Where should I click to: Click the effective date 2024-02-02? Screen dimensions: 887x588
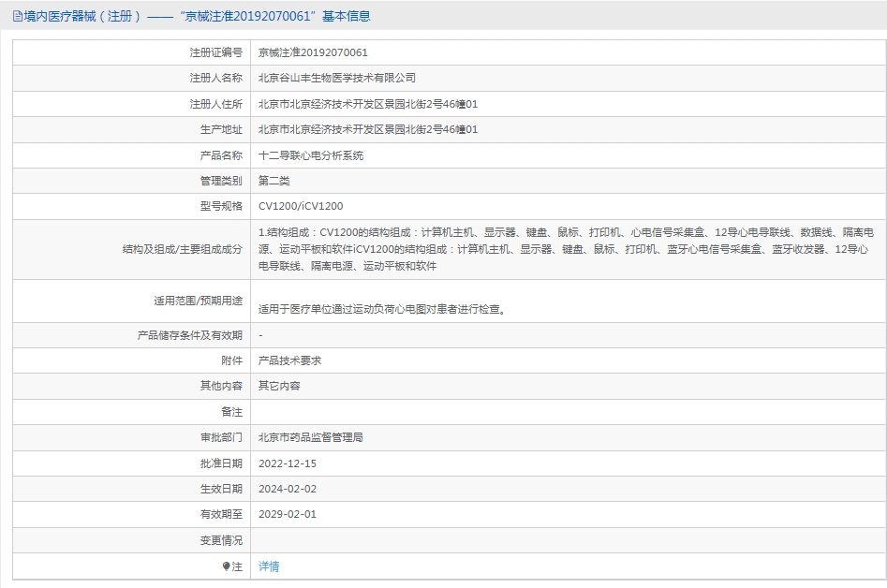[288, 489]
